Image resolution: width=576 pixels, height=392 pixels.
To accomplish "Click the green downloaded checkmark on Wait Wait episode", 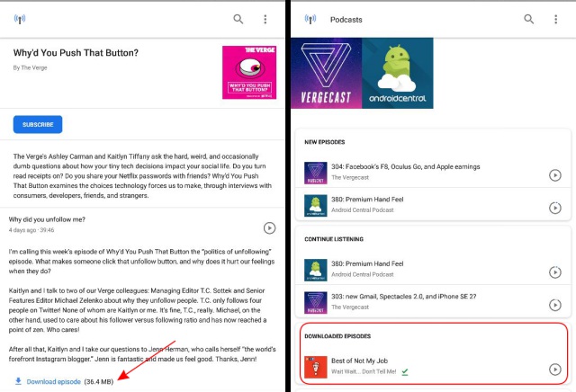I will (405, 372).
